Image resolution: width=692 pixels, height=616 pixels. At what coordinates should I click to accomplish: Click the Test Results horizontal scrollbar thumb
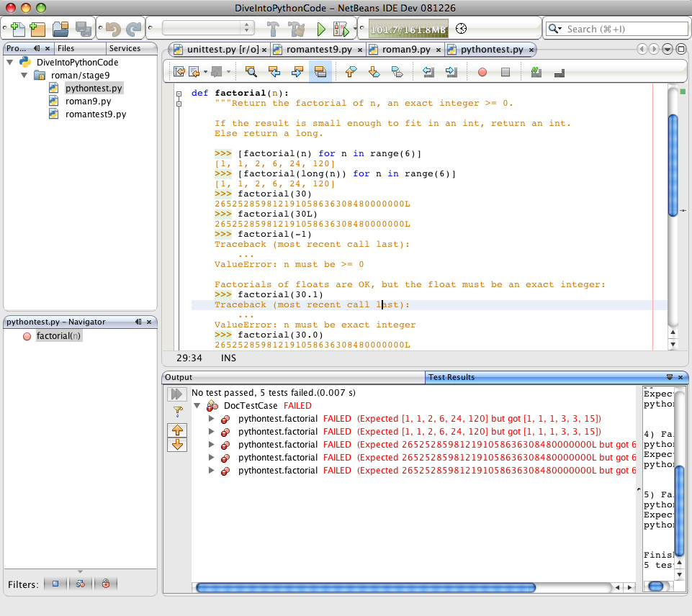tap(365, 587)
